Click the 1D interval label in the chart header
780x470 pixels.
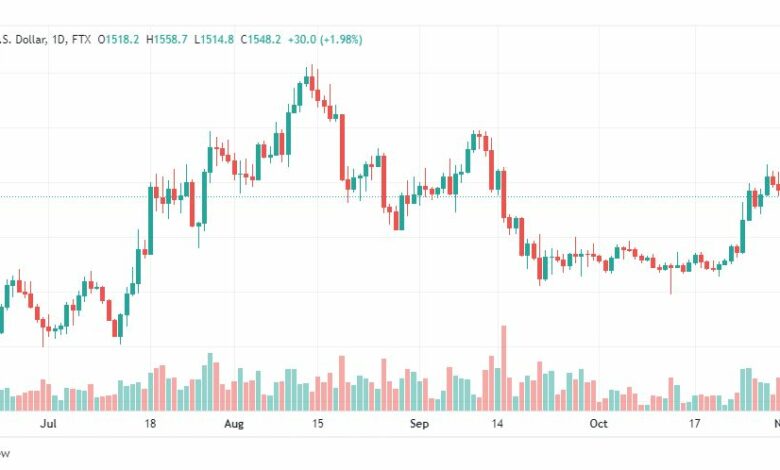click(x=59, y=39)
